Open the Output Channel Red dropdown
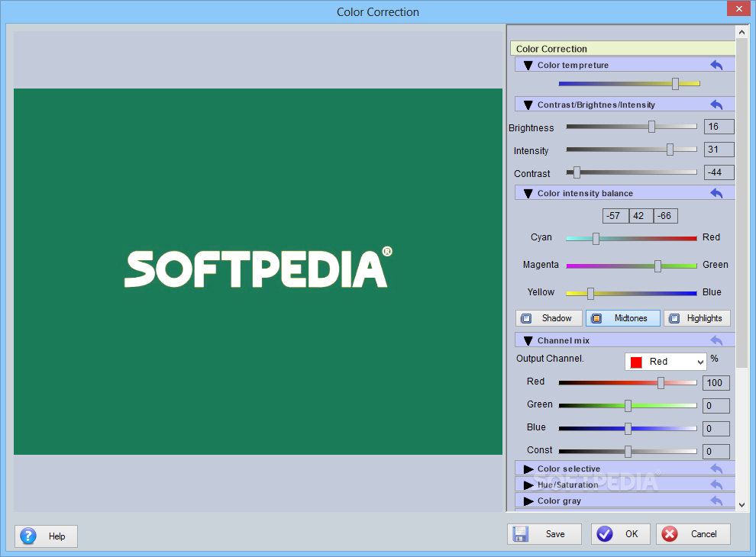 (x=665, y=362)
